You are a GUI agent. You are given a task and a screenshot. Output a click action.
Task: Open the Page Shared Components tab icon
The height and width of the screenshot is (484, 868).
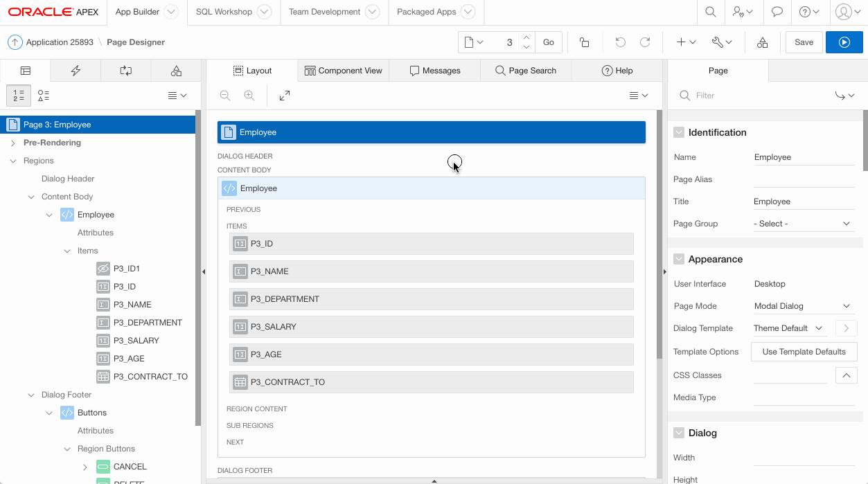coord(176,71)
